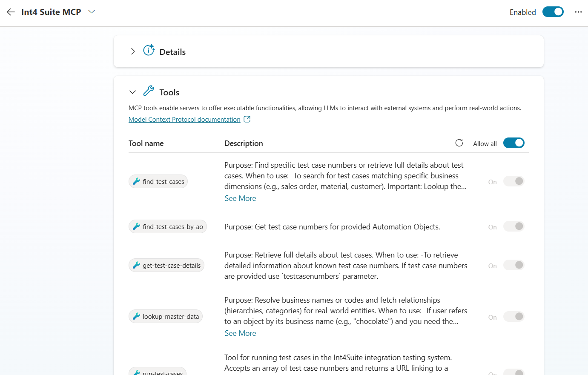This screenshot has height=375, width=588.
Task: Click the lookup-master-data wrench icon
Action: point(136,316)
